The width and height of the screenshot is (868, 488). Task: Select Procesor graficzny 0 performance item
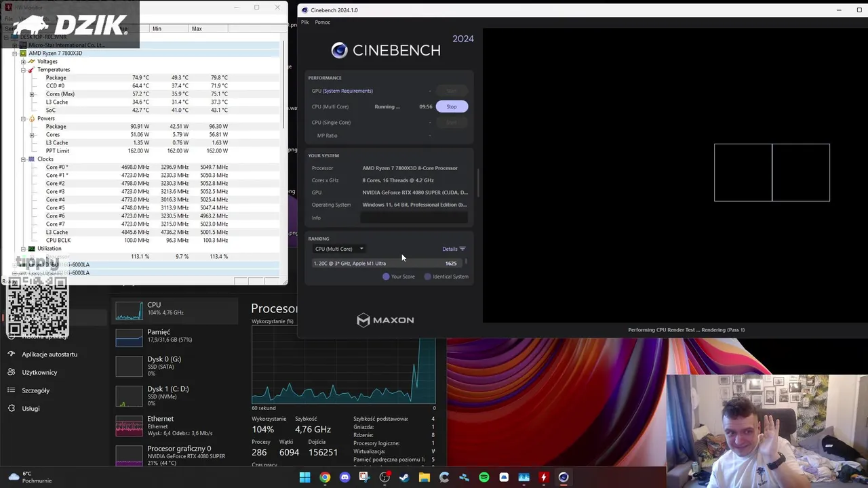[x=175, y=455]
